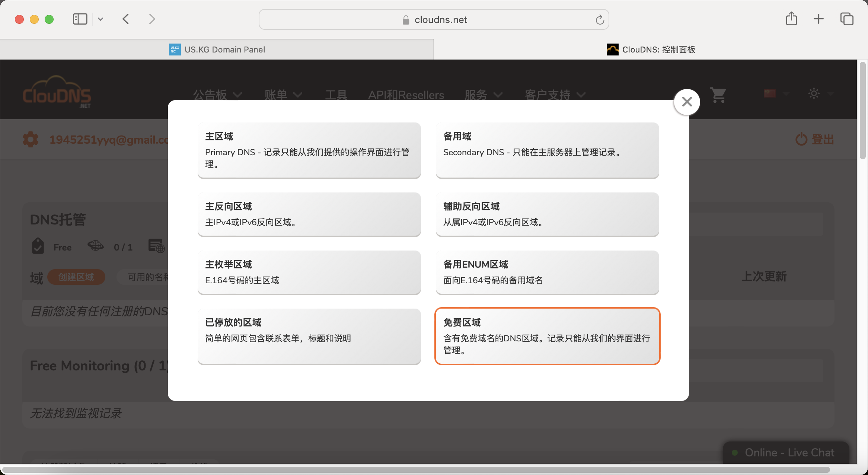The image size is (868, 475).
Task: Choose the 备用域 Secondary DNS option
Action: coord(547,150)
